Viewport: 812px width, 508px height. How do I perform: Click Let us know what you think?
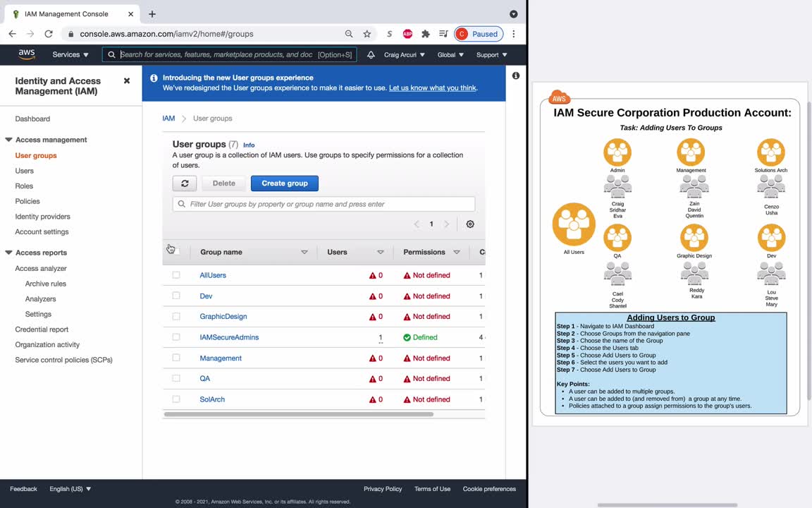click(432, 88)
